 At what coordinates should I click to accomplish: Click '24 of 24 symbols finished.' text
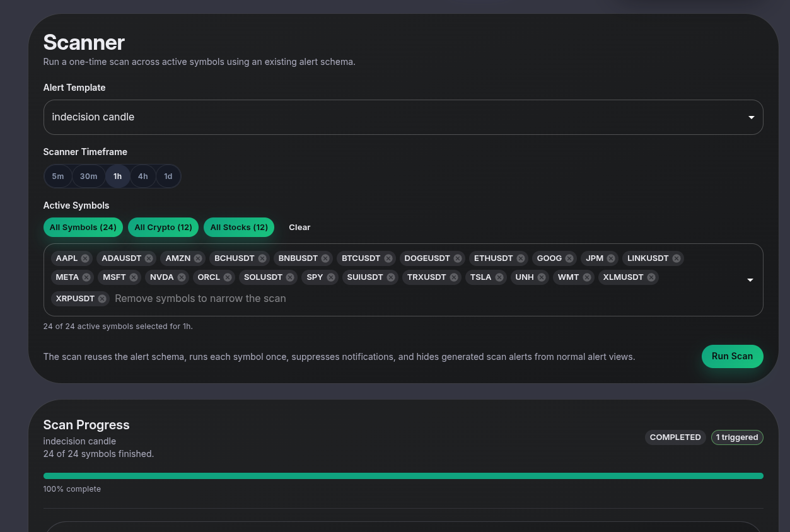tap(98, 454)
